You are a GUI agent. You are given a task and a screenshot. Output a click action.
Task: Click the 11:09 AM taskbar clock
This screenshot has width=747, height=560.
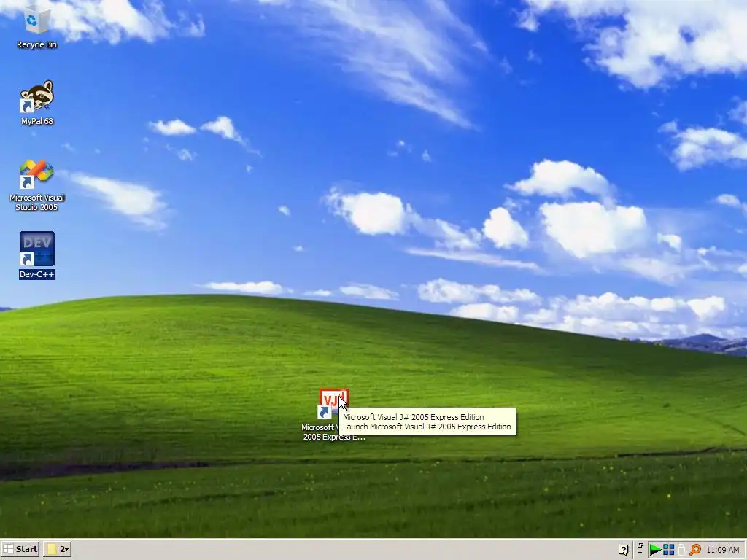723,550
